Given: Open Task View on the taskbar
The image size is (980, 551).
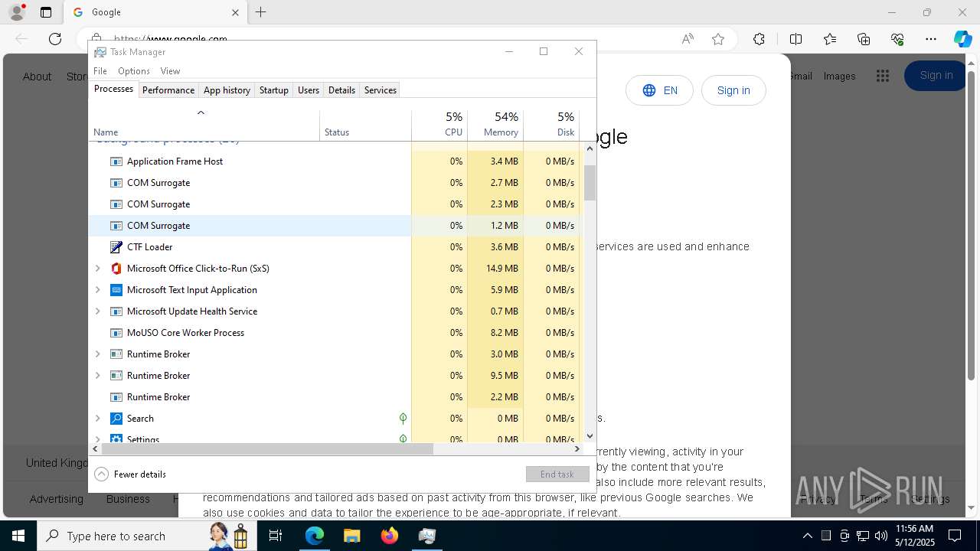Looking at the screenshot, I should (276, 536).
